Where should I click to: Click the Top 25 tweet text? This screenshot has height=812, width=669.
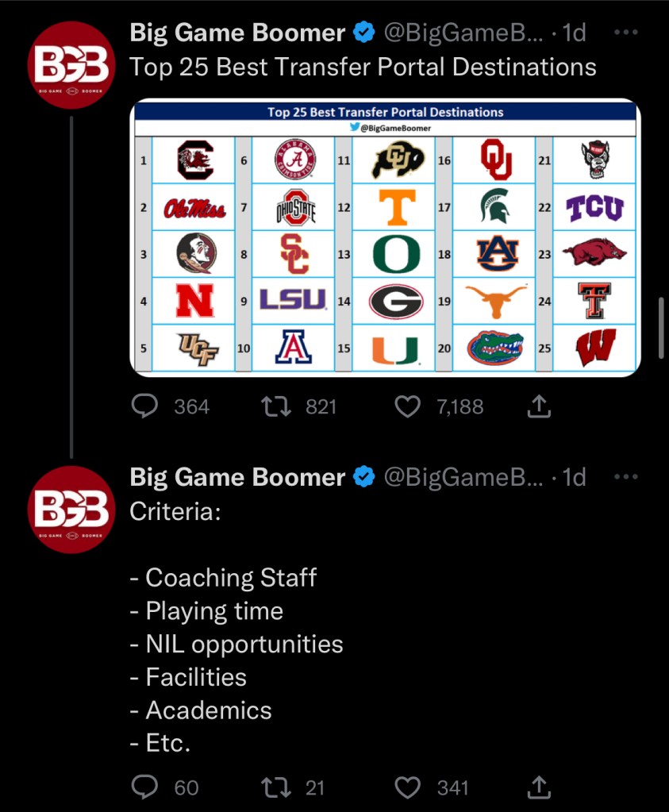(x=363, y=67)
